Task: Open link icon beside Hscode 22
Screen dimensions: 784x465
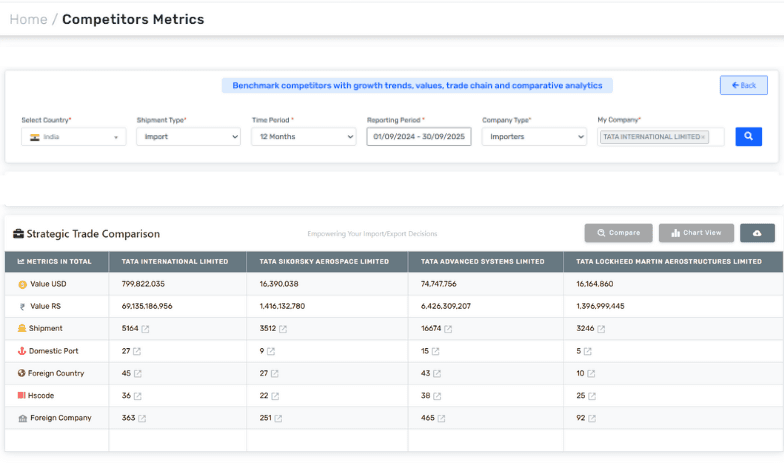Action: [275, 396]
